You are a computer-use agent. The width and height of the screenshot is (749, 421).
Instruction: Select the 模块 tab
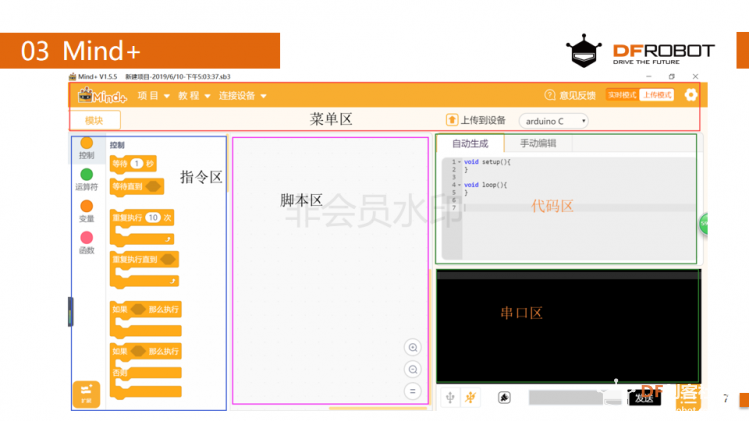point(95,120)
